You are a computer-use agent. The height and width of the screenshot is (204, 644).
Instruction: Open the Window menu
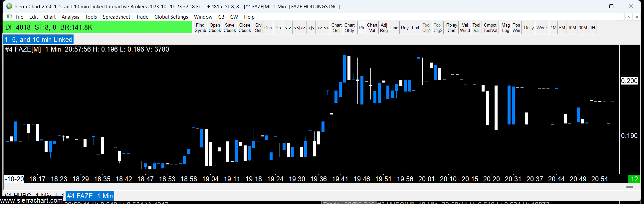point(203,17)
